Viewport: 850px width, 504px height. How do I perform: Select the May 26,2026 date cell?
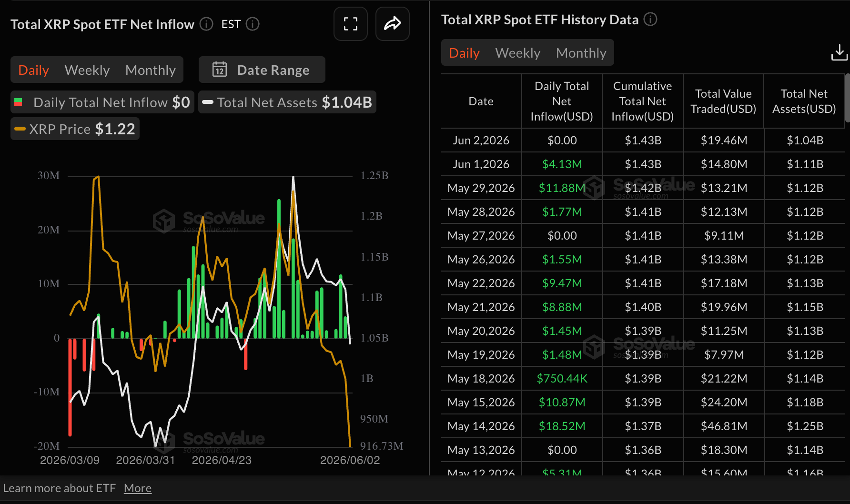481,259
